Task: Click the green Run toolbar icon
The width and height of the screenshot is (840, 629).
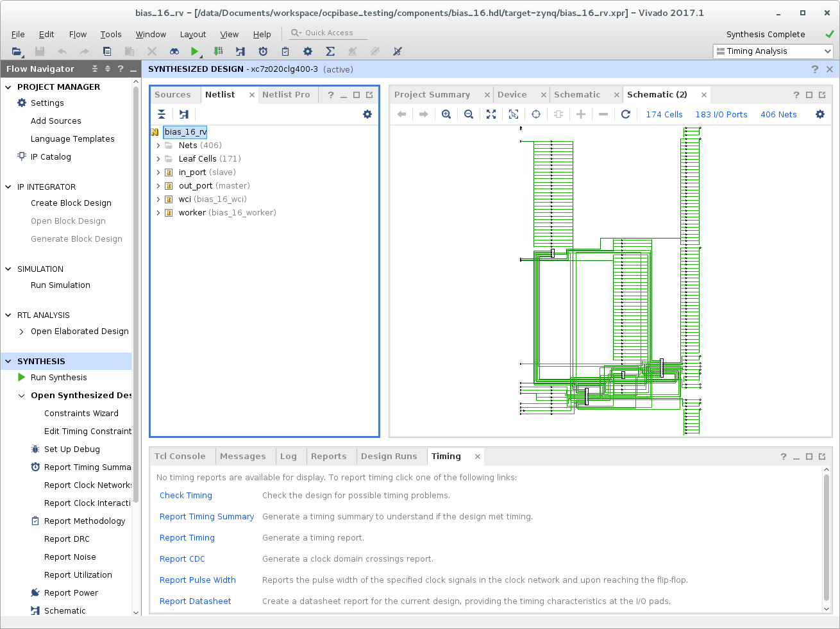Action: click(195, 51)
